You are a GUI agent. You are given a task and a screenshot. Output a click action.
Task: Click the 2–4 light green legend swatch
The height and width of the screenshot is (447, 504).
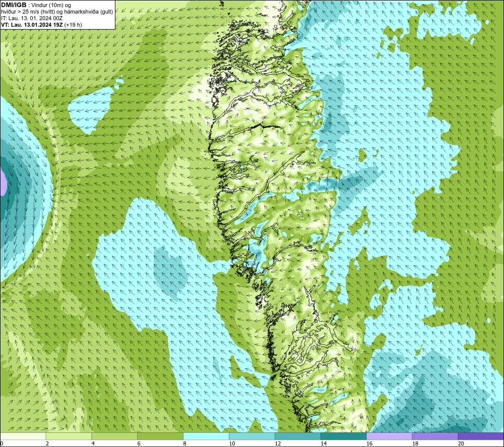(69, 436)
